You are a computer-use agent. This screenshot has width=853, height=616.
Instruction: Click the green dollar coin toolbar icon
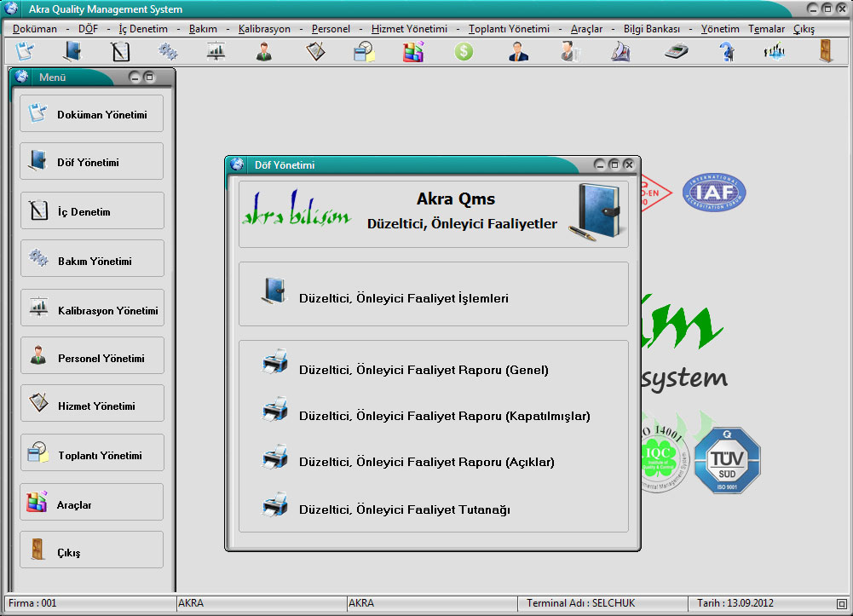pos(464,52)
